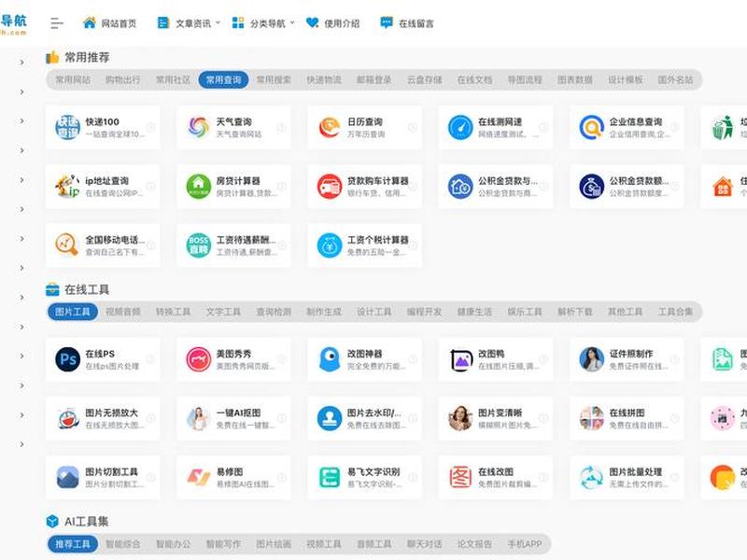This screenshot has height=560, width=747.
Task: Switch to the 智能写作 tab
Action: tap(223, 544)
